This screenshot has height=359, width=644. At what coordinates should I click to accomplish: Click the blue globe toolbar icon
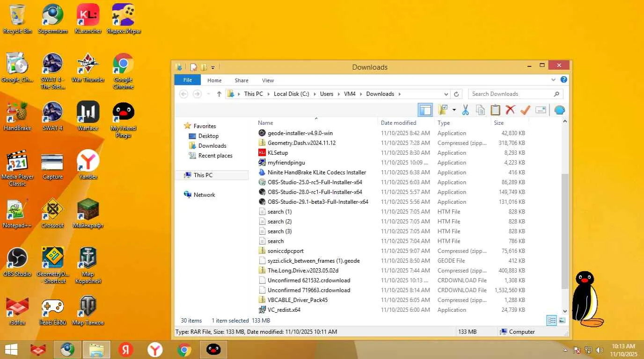pos(559,110)
